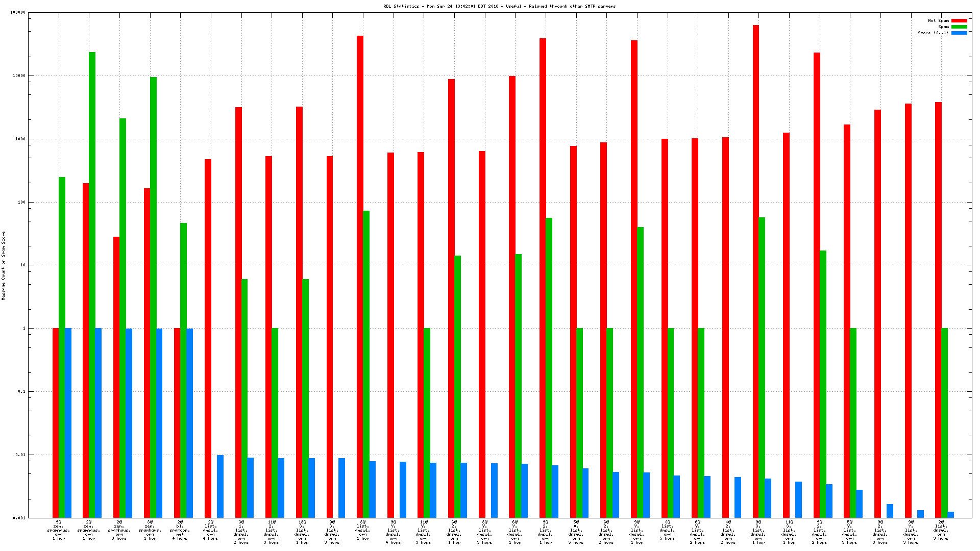Click the red Not Spam legend swatch
This screenshot has width=980, height=551.
coord(959,21)
